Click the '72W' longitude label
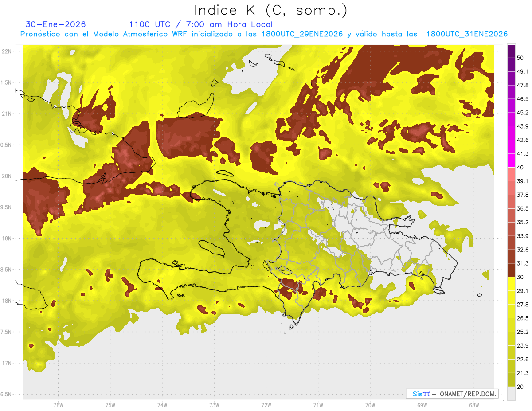532x411 pixels. click(x=266, y=406)
